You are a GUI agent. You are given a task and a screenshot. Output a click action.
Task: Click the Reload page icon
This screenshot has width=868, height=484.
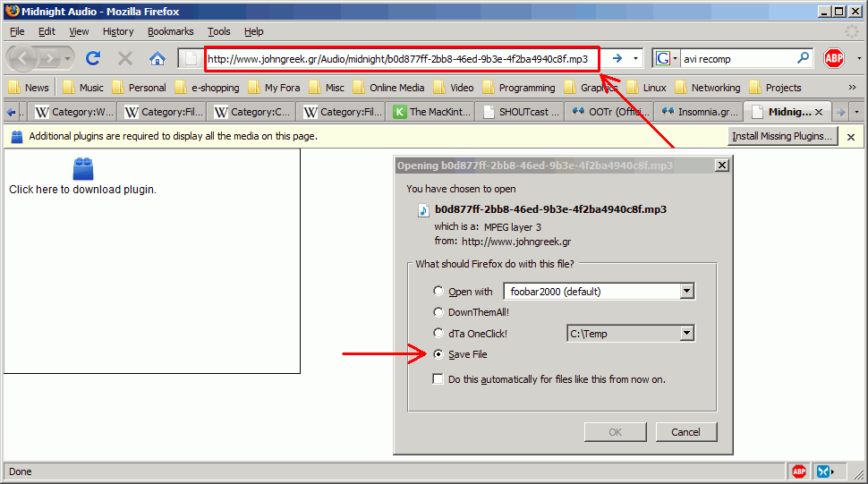click(x=93, y=58)
